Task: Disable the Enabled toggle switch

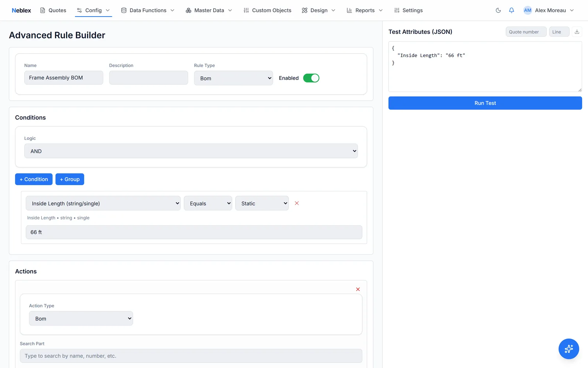Action: (x=311, y=78)
